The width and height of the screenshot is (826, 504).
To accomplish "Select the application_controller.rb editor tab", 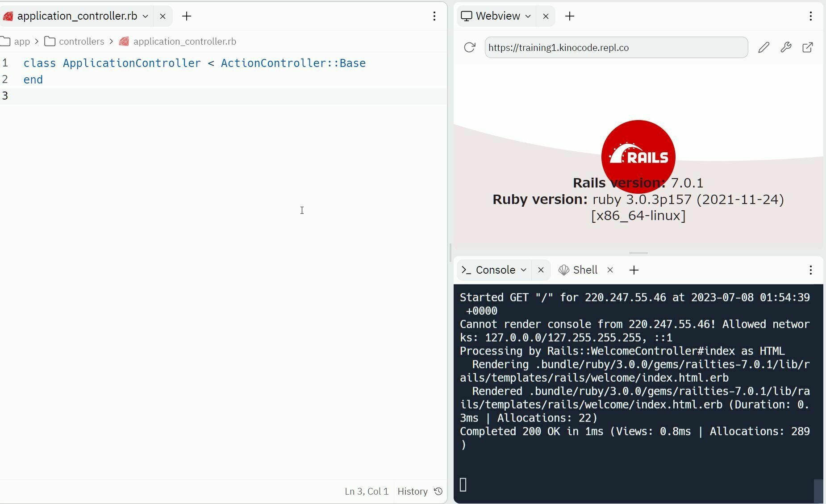I will pos(77,16).
